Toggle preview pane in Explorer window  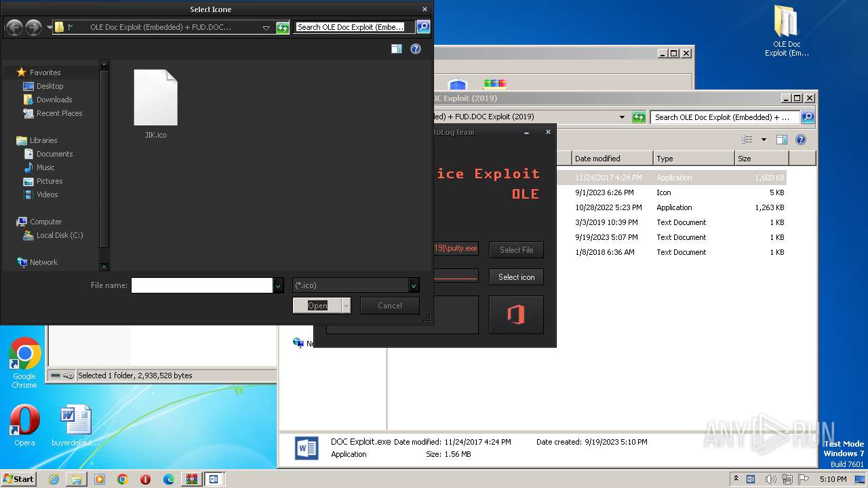coord(782,140)
